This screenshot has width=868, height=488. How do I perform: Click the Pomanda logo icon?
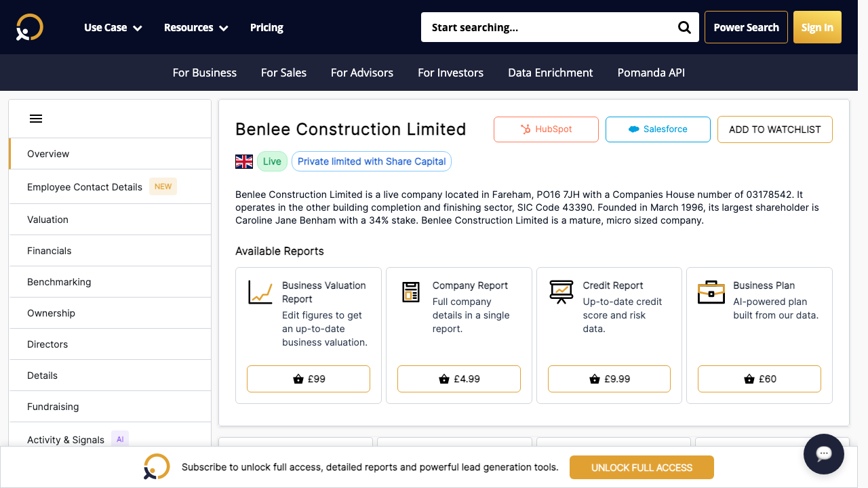pyautogui.click(x=28, y=27)
